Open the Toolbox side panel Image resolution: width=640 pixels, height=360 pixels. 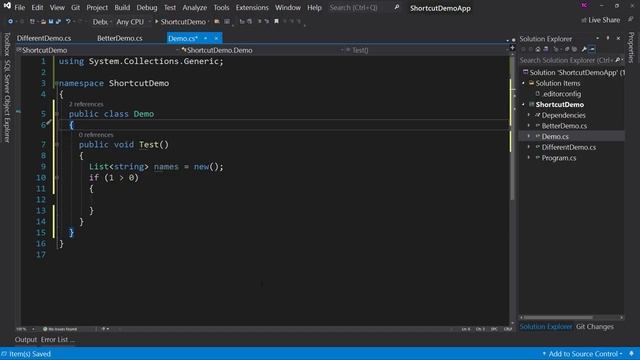(x=7, y=44)
